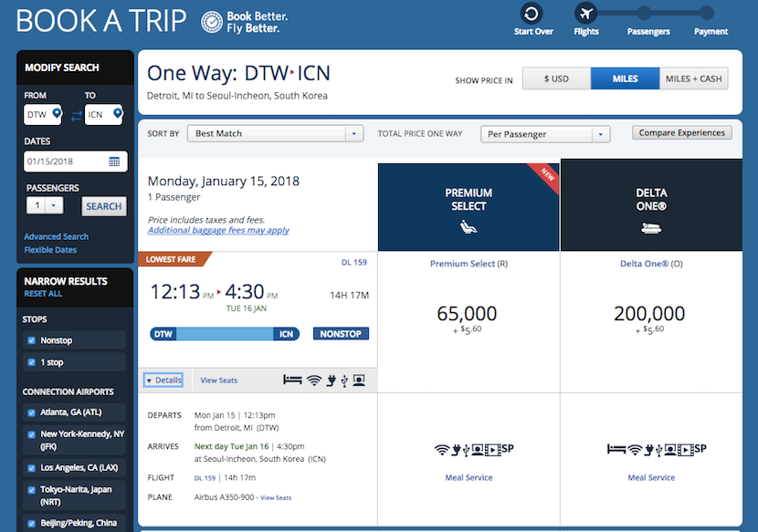Collapse the flight Details expander
758x532 pixels.
(163, 381)
